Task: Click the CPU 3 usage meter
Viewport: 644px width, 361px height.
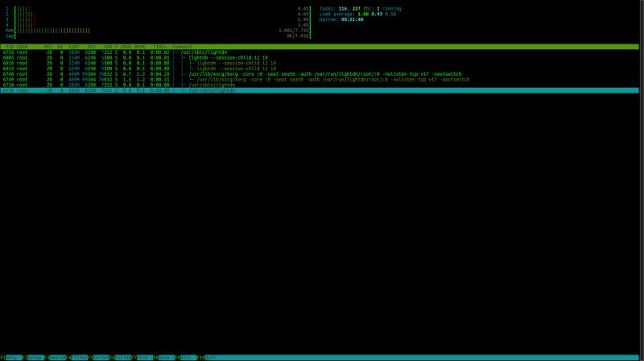Action: (x=158, y=19)
